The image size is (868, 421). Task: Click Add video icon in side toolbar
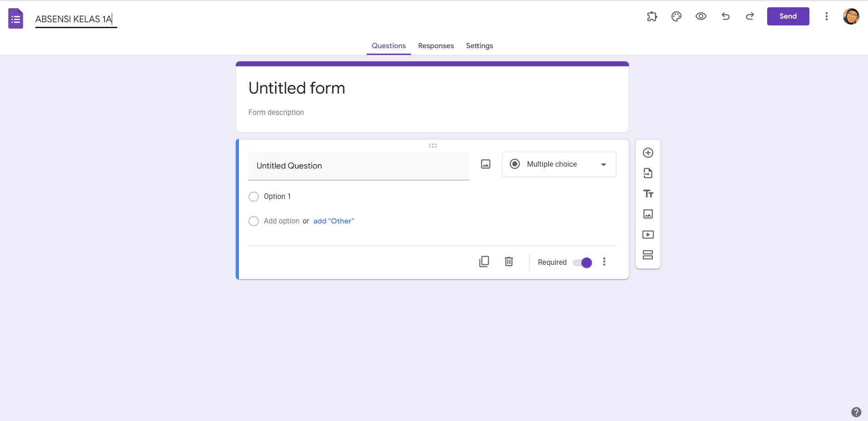pos(648,235)
